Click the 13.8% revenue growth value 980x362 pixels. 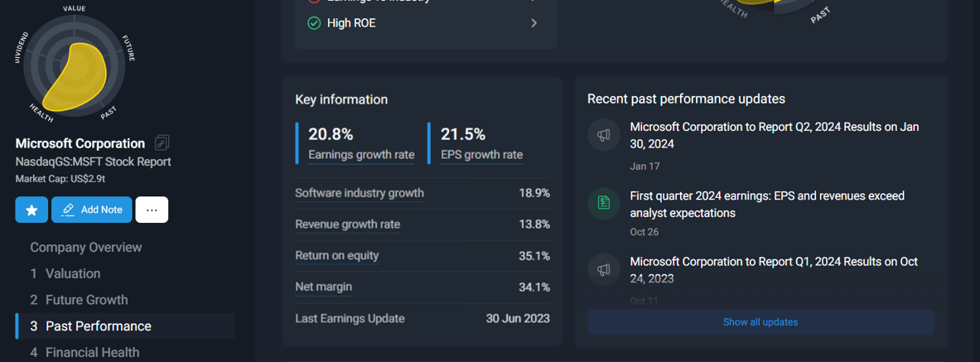click(534, 224)
